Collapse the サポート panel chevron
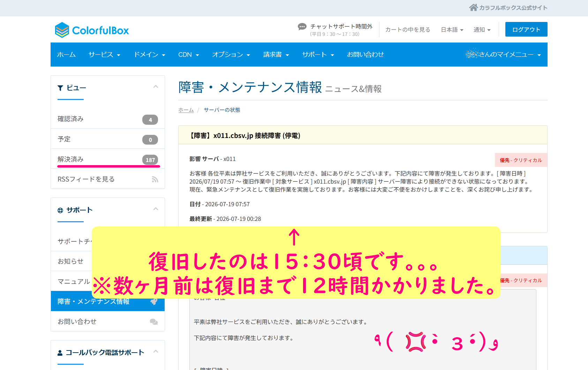Image resolution: width=588 pixels, height=370 pixels. [x=156, y=209]
